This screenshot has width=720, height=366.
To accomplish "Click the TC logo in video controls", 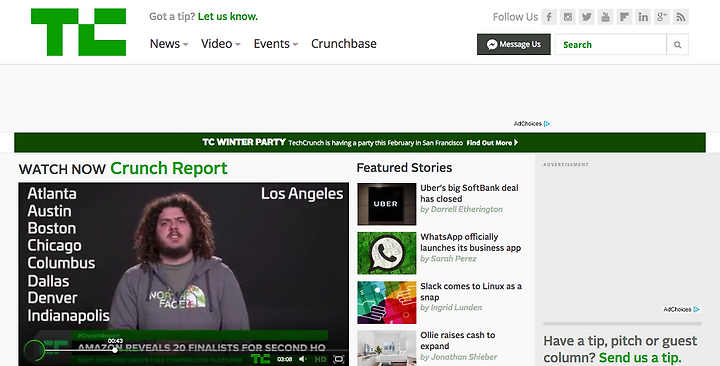I will click(x=261, y=359).
